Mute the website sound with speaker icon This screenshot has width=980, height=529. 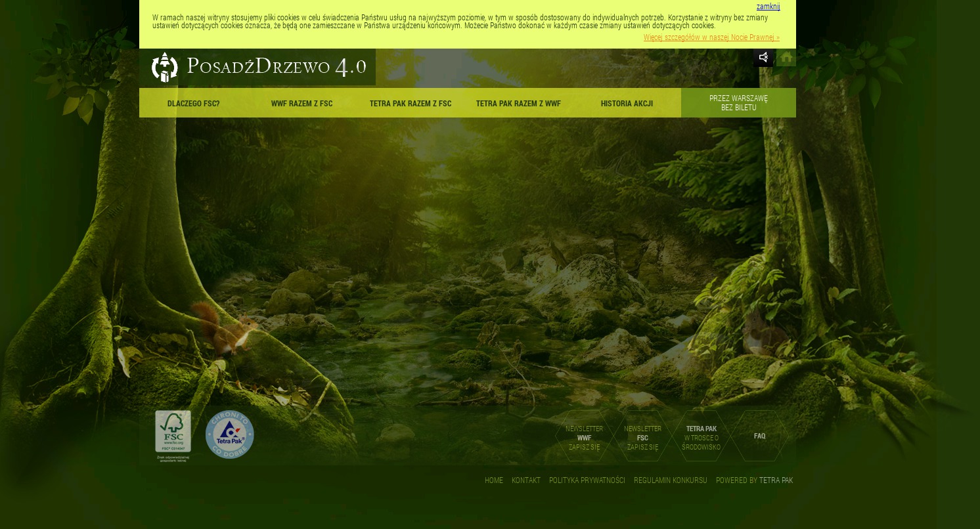[763, 58]
